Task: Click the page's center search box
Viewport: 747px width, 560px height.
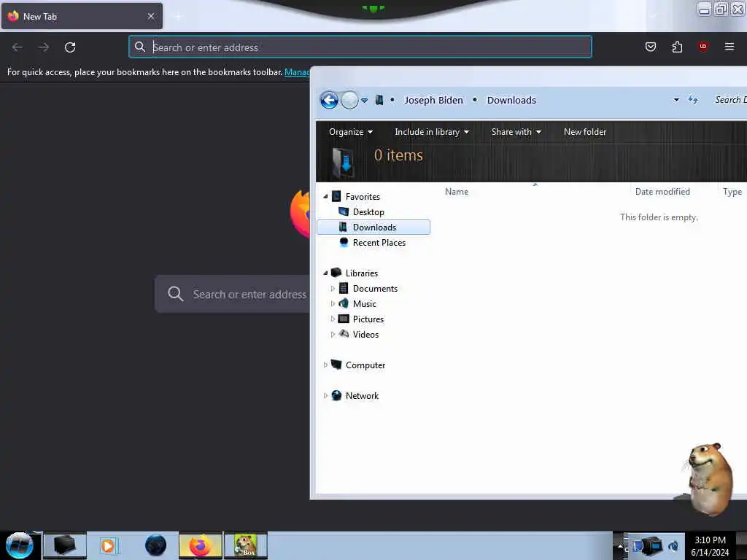Action: click(x=233, y=294)
